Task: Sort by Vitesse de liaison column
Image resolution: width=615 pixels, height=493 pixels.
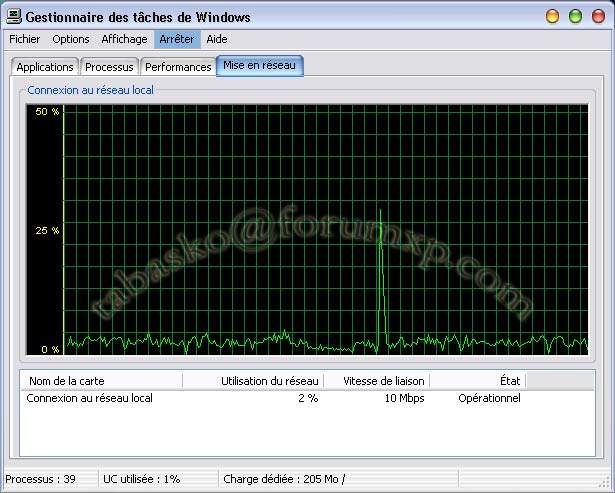Action: [x=377, y=381]
